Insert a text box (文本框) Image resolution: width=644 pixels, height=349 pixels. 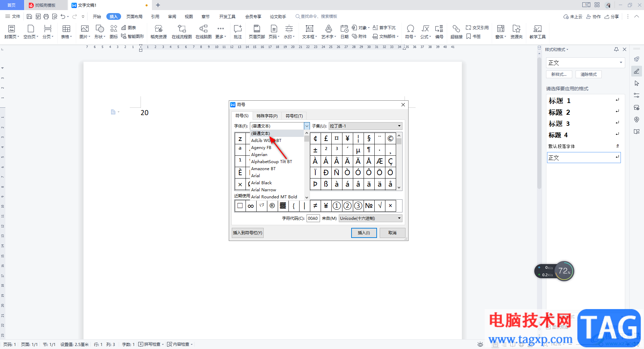point(310,32)
